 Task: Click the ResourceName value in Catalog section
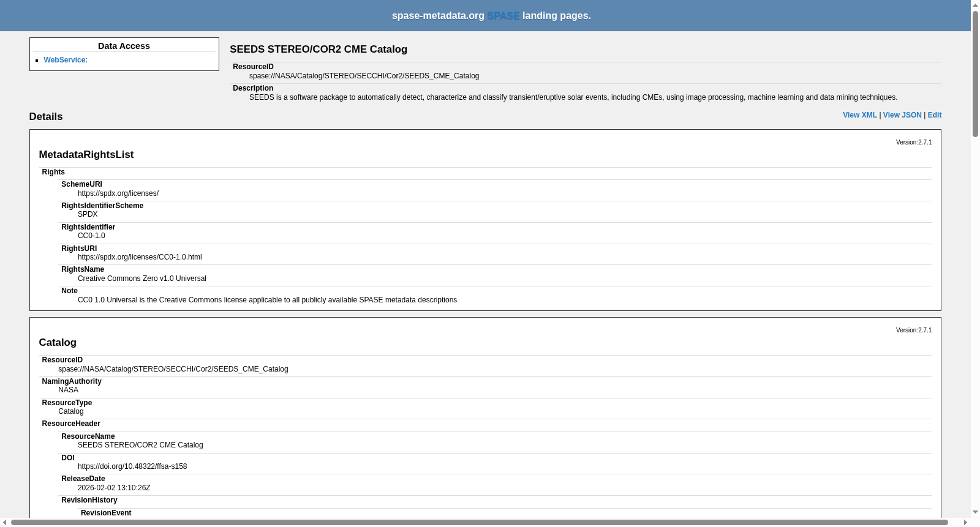[x=140, y=445]
